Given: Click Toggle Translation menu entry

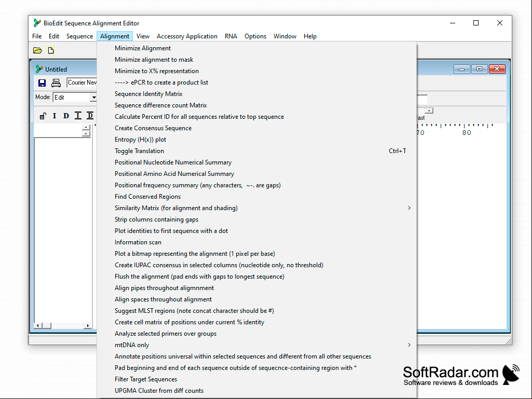Looking at the screenshot, I should click(257, 151).
